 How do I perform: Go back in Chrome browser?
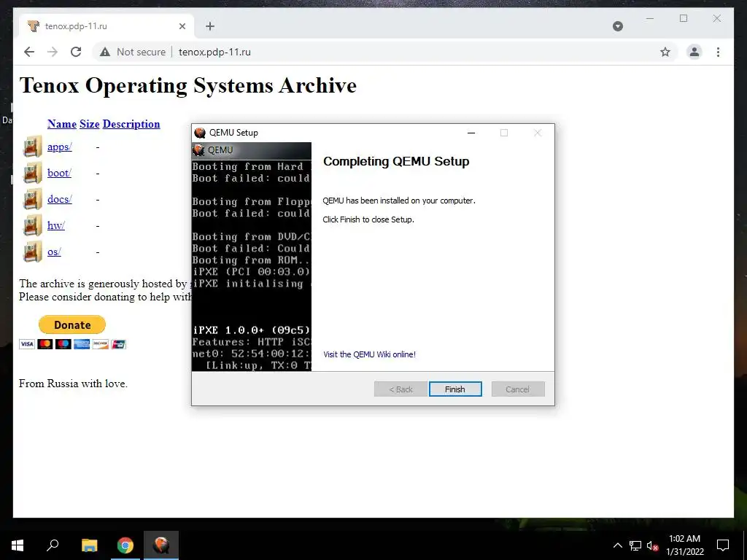click(x=29, y=52)
